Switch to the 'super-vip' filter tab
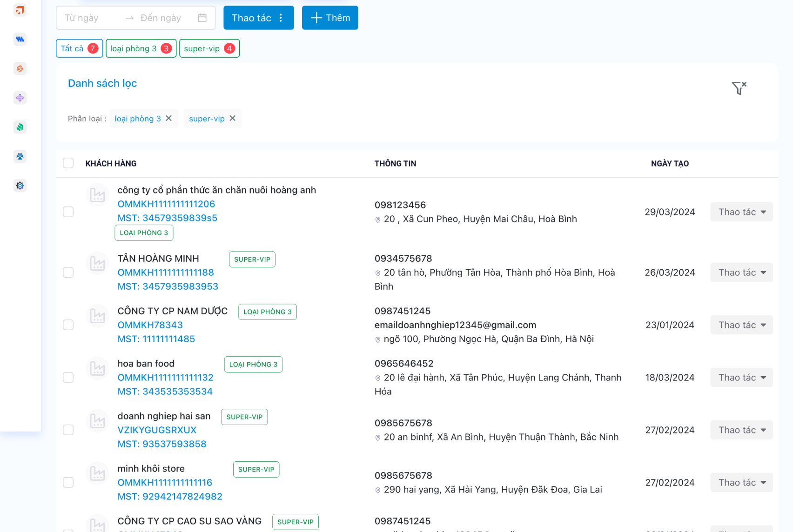Screen dimensions: 793x532 (209, 48)
